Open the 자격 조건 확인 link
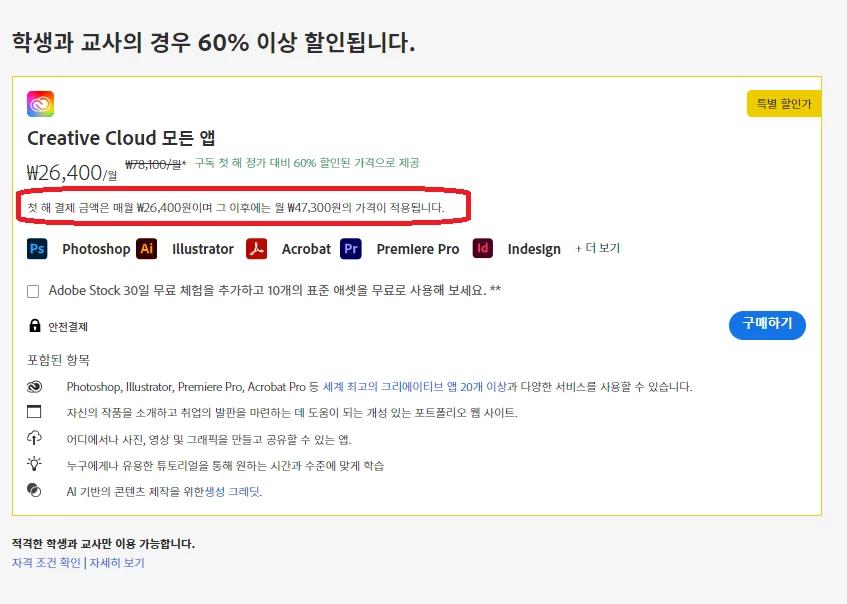 point(46,562)
